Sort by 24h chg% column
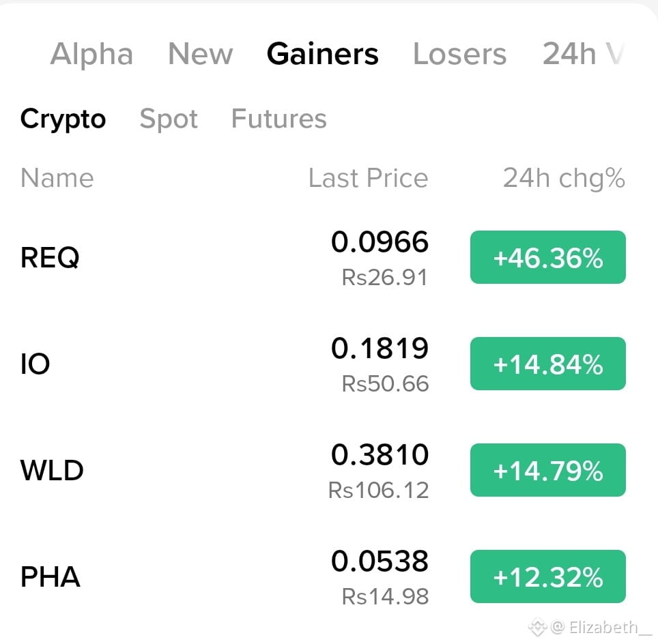This screenshot has height=644, width=658. coord(564,179)
